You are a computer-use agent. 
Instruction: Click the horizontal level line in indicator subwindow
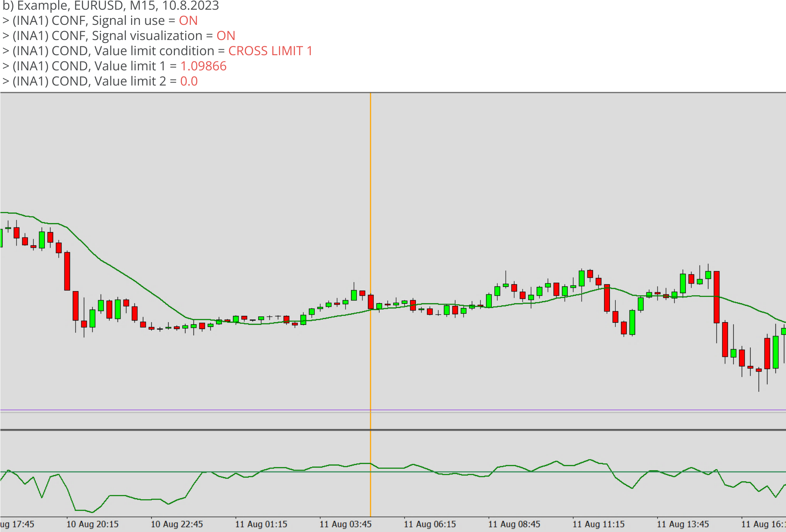(x=393, y=472)
